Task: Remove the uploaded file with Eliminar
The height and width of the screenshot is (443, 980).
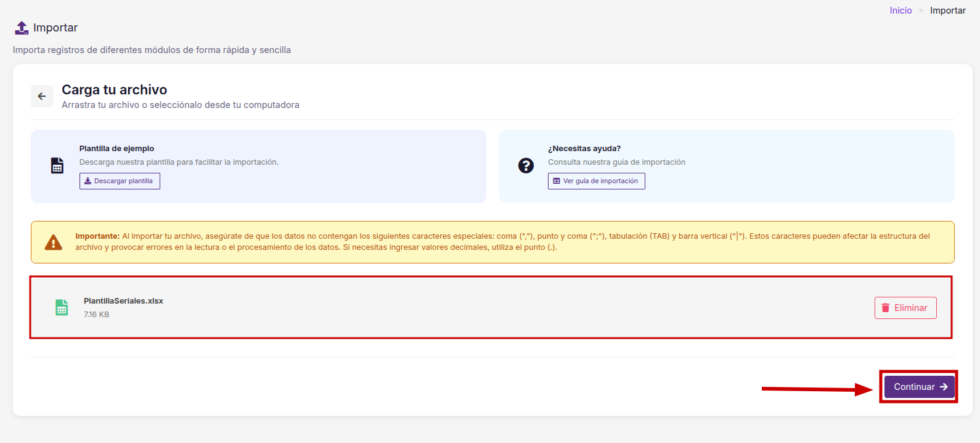Action: 905,308
